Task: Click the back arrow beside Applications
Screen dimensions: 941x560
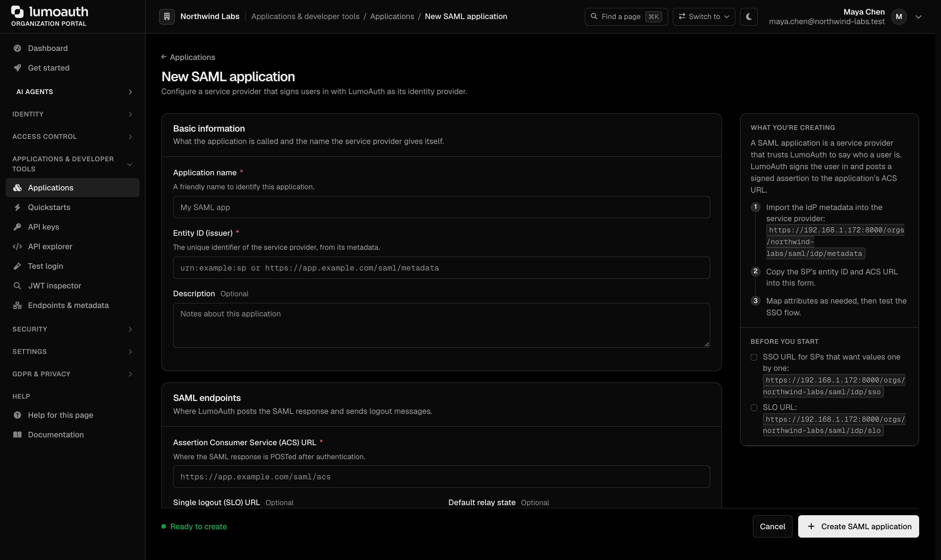Action: click(x=164, y=57)
